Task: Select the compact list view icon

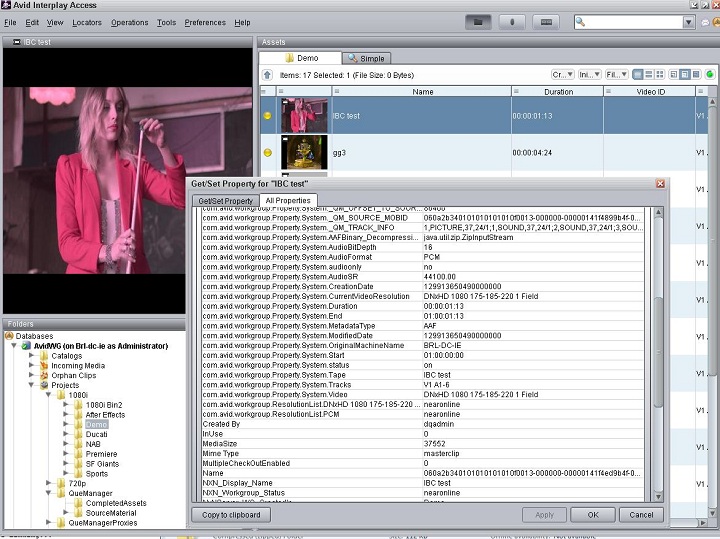Action: pyautogui.click(x=649, y=74)
